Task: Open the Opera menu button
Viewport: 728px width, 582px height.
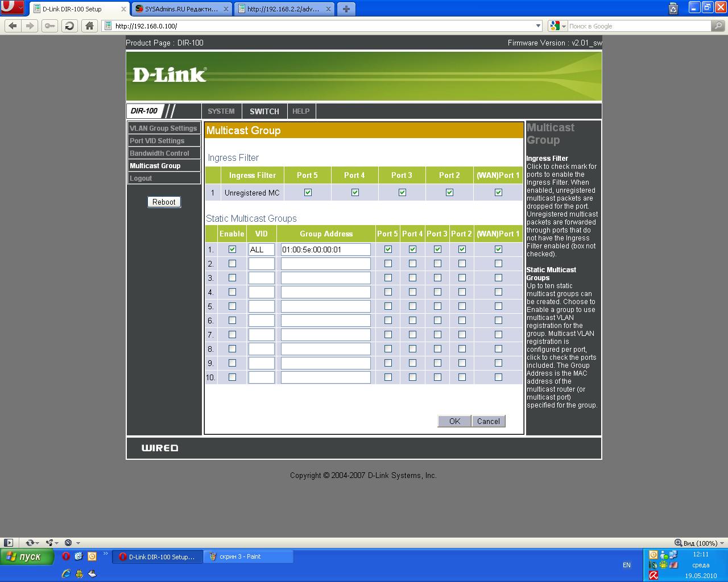Action: click(12, 8)
